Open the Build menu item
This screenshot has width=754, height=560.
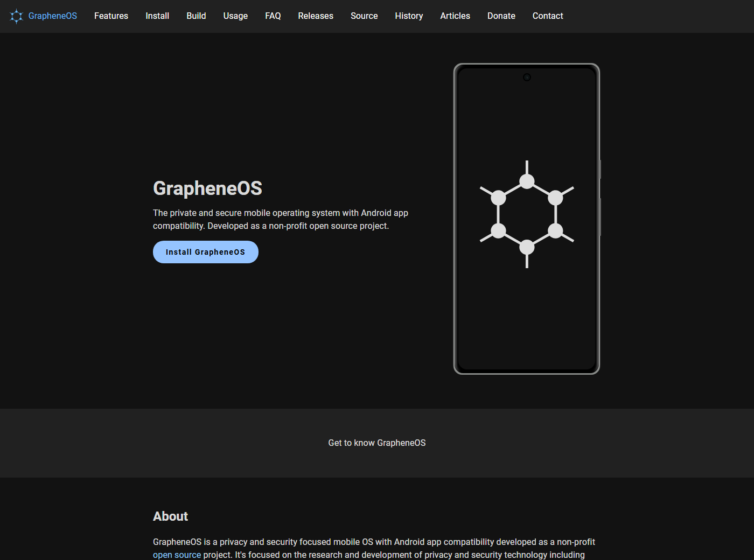196,16
